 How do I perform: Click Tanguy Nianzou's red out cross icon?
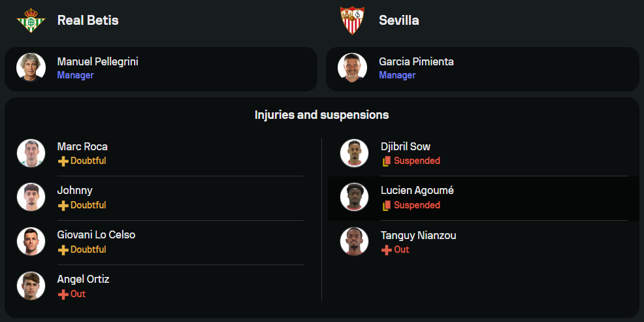[386, 250]
